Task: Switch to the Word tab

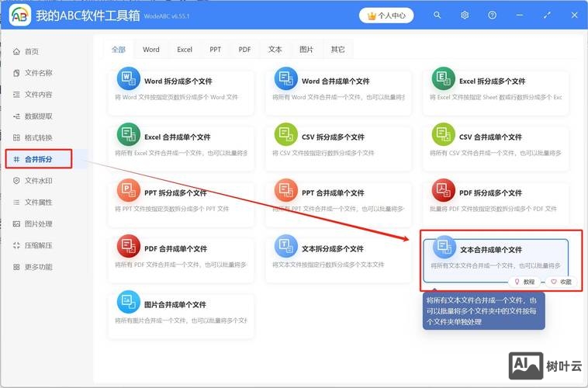Action: [151, 50]
